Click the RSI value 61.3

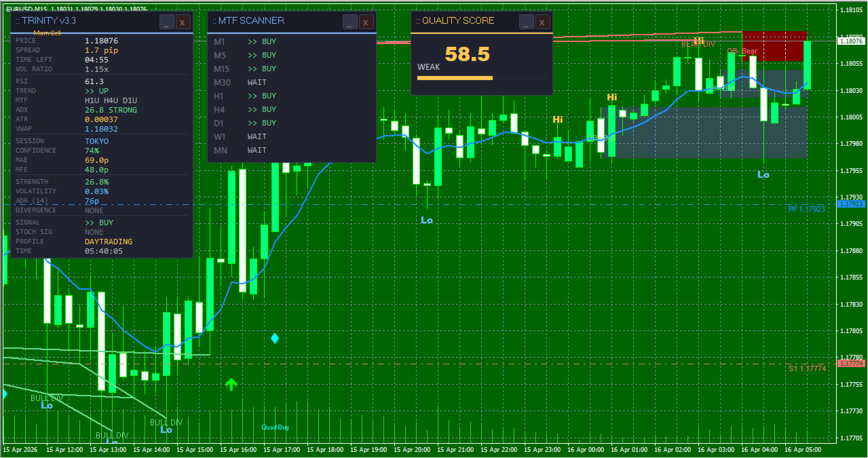point(94,81)
